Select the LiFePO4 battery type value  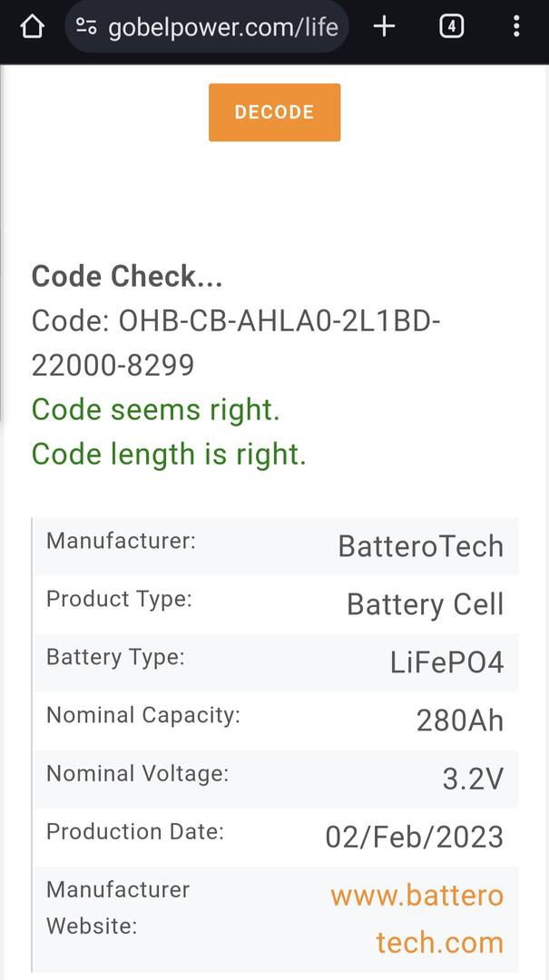tap(447, 662)
